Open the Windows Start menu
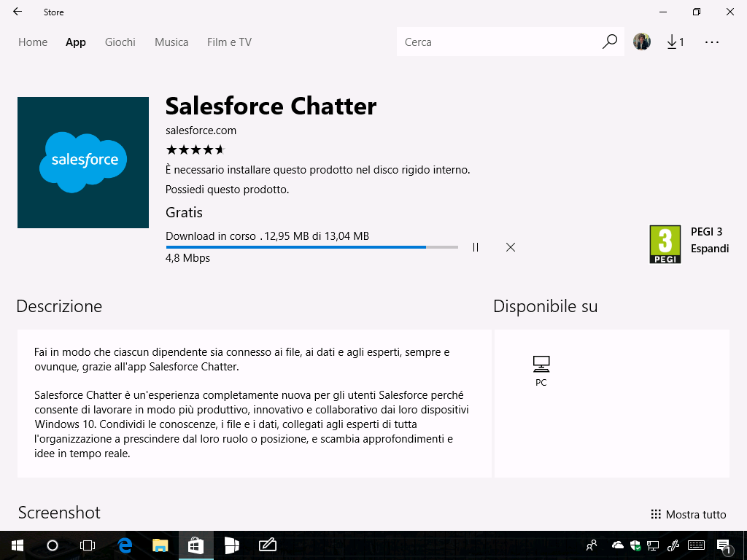 18,545
